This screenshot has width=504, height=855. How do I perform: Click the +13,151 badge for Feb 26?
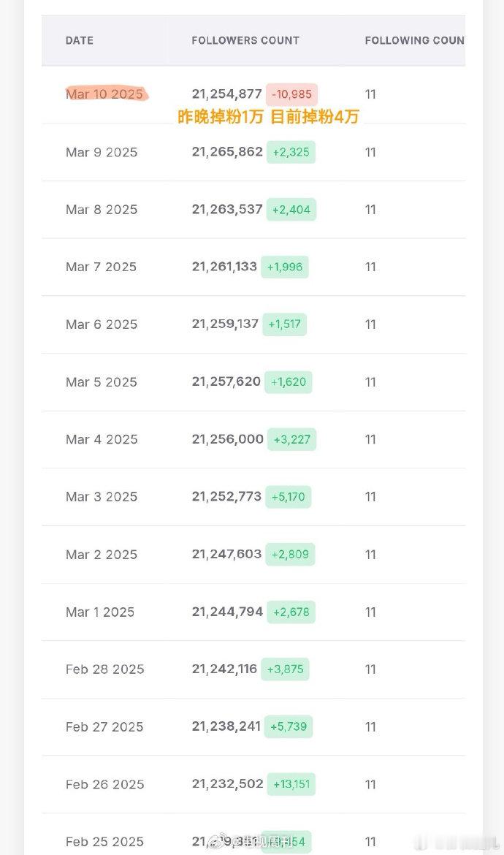click(x=291, y=784)
